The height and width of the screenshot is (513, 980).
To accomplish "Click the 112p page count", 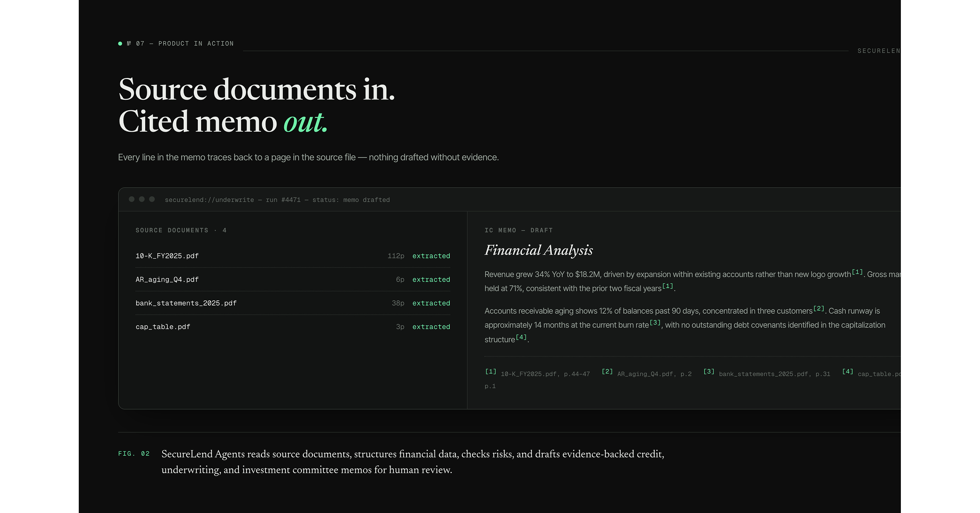I will pos(396,256).
